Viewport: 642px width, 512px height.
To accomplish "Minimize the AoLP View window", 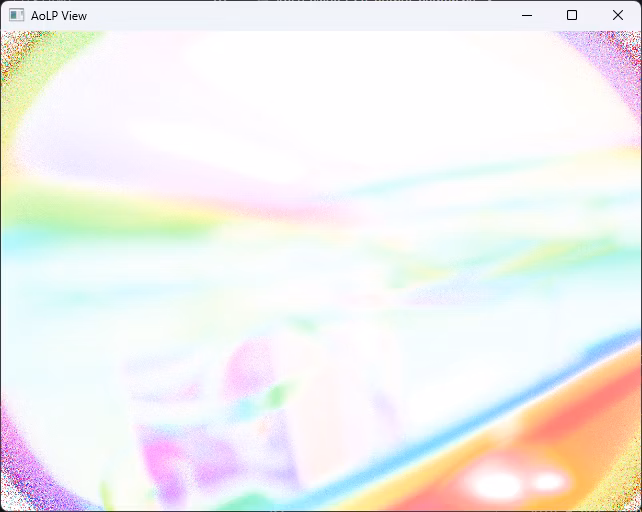I will point(527,16).
